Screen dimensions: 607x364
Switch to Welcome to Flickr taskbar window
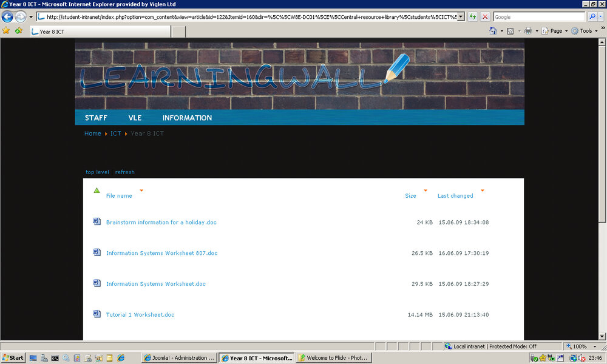334,358
